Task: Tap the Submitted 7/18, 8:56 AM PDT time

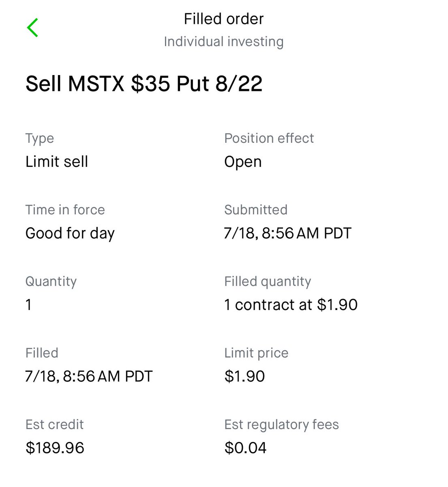Action: (x=288, y=233)
